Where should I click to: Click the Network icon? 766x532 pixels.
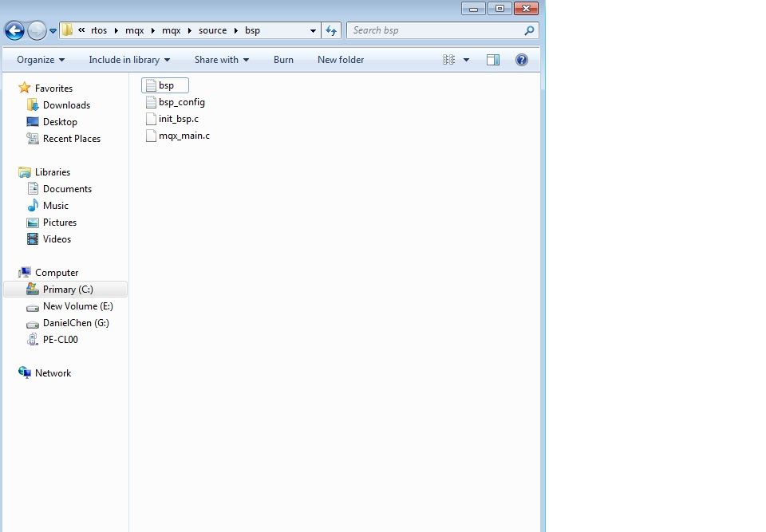(25, 372)
